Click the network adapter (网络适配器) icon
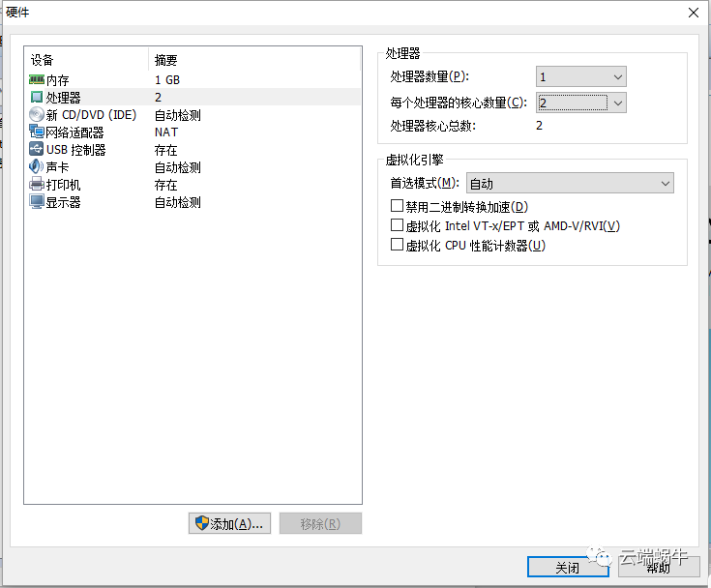This screenshot has width=711, height=588. click(37, 132)
